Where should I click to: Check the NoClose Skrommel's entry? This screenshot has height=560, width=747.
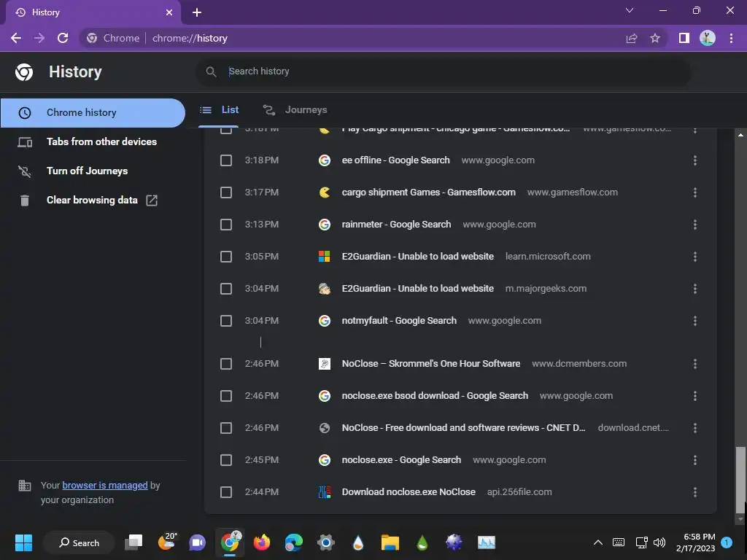tap(226, 364)
